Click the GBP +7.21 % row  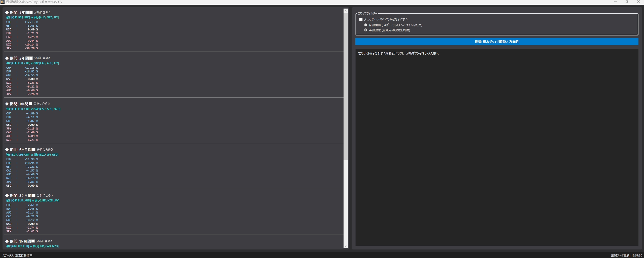pos(22,167)
